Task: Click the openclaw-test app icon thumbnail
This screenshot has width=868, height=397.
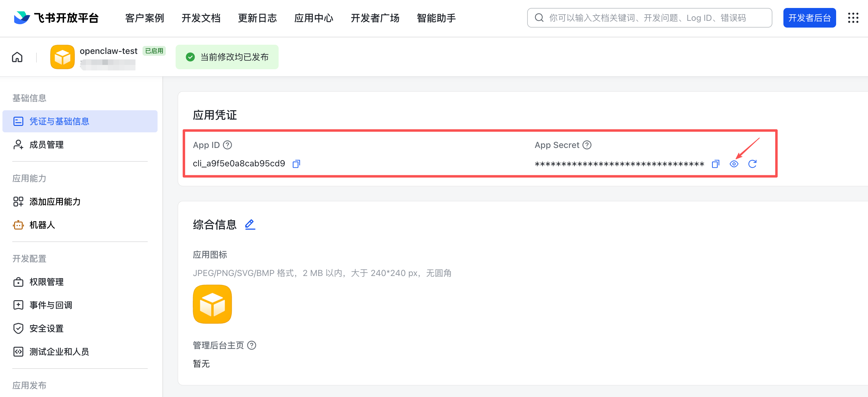Action: (x=62, y=57)
